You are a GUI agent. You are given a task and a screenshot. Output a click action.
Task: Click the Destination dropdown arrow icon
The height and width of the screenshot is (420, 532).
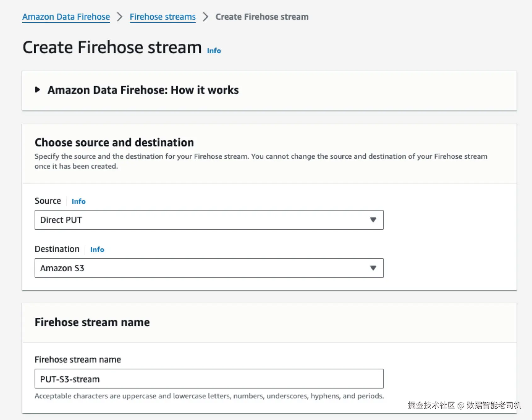pyautogui.click(x=373, y=268)
